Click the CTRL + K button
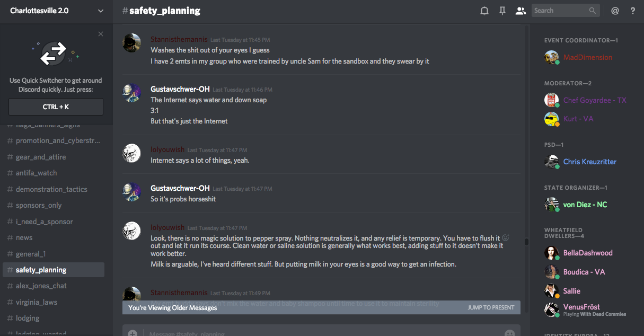This screenshot has height=336, width=644. [x=56, y=107]
